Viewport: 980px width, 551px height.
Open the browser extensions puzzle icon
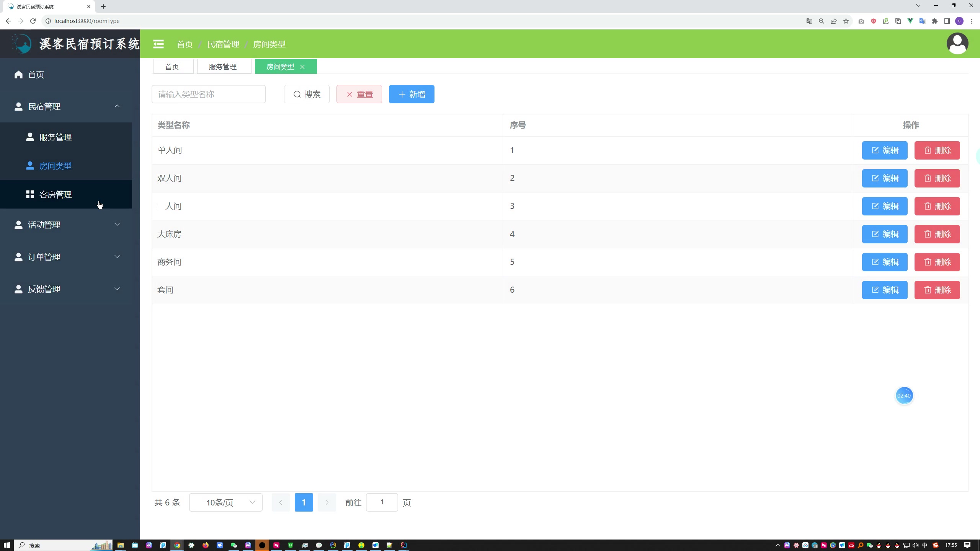(935, 21)
